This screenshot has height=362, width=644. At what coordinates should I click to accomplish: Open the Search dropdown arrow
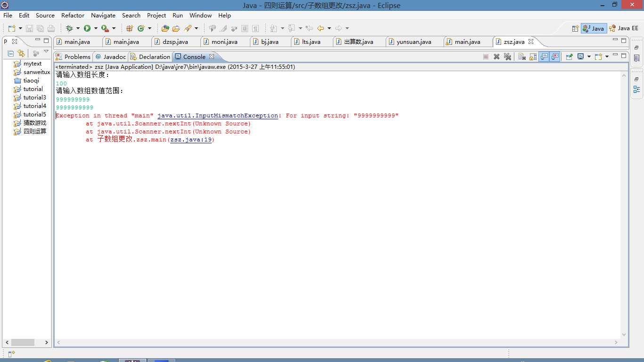(x=196, y=29)
